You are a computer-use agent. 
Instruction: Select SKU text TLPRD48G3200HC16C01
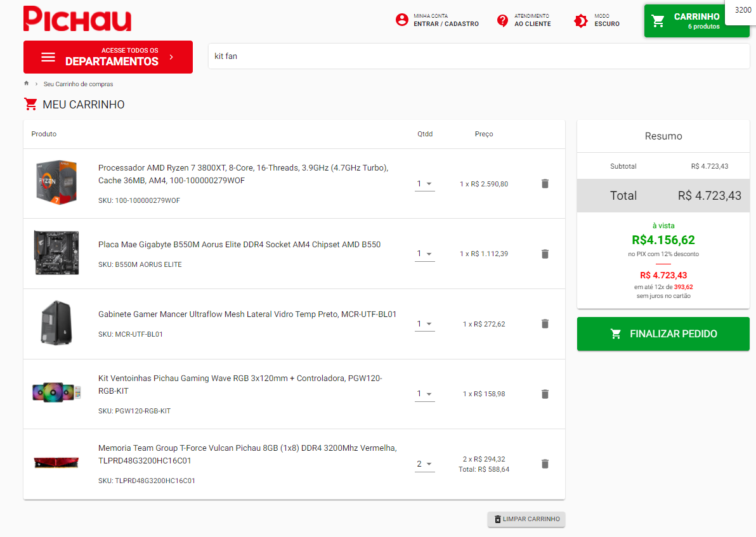[155, 481]
